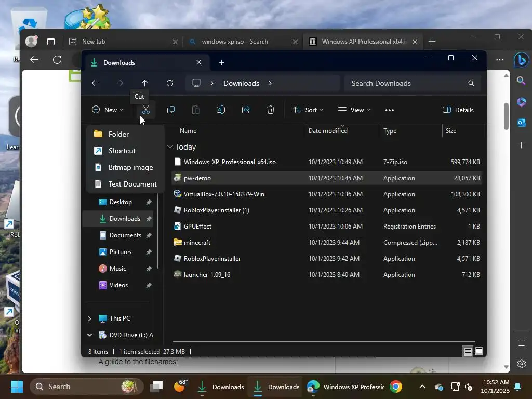Open the Windows Start button

[17, 387]
